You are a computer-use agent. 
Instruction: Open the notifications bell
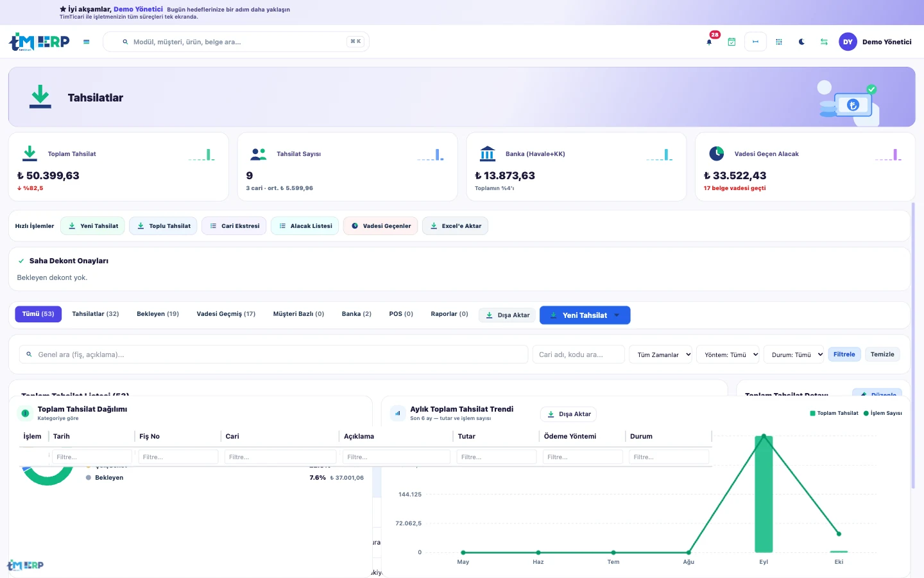[709, 42]
